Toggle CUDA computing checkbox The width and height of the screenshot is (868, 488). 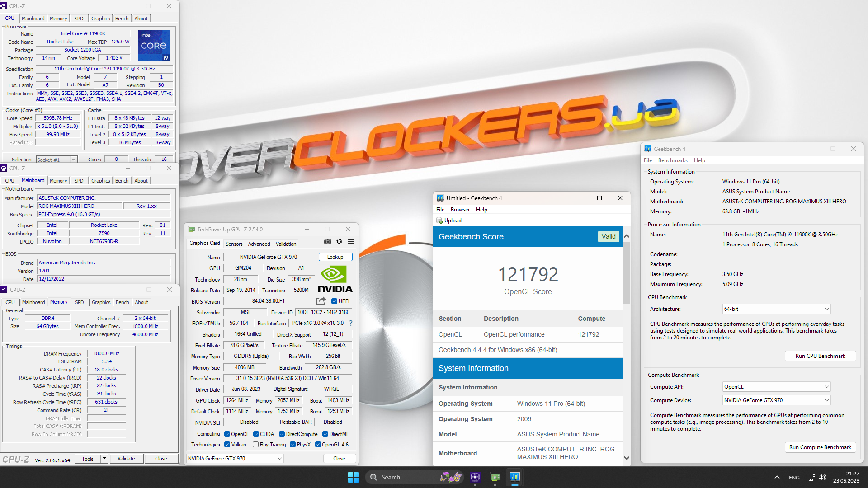[x=256, y=434]
